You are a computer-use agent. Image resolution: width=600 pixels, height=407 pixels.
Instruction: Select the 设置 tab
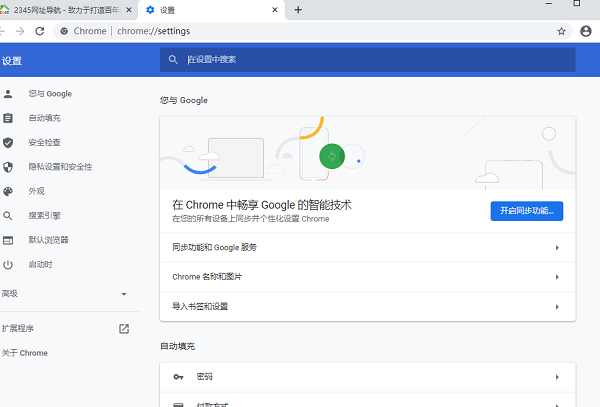211,10
